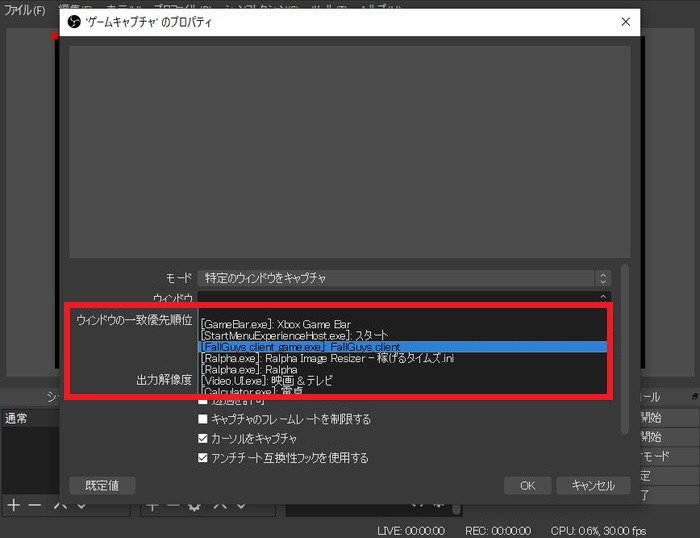The height and width of the screenshot is (538, 700).
Task: Uncheck カーソルをキャプチャ checkbox
Action: pos(203,438)
